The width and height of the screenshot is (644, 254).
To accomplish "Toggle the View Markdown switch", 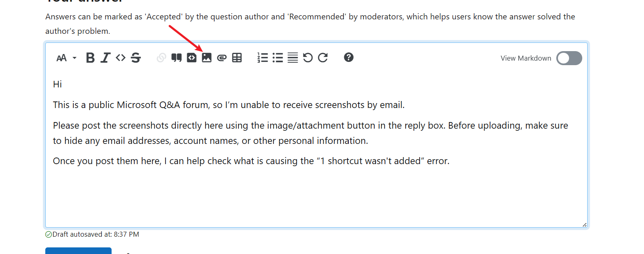I will (569, 58).
